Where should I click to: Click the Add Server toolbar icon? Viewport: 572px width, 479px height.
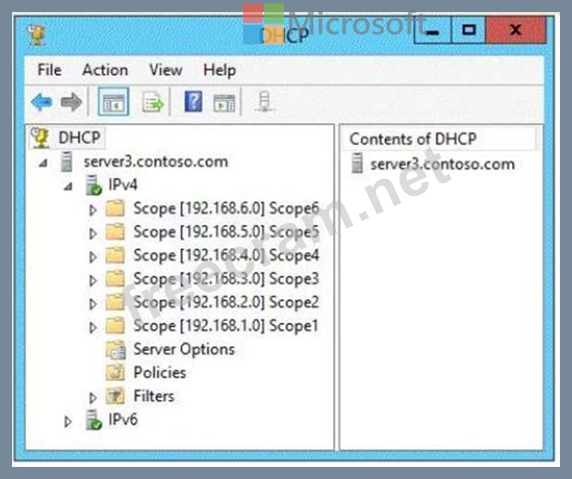tap(264, 101)
